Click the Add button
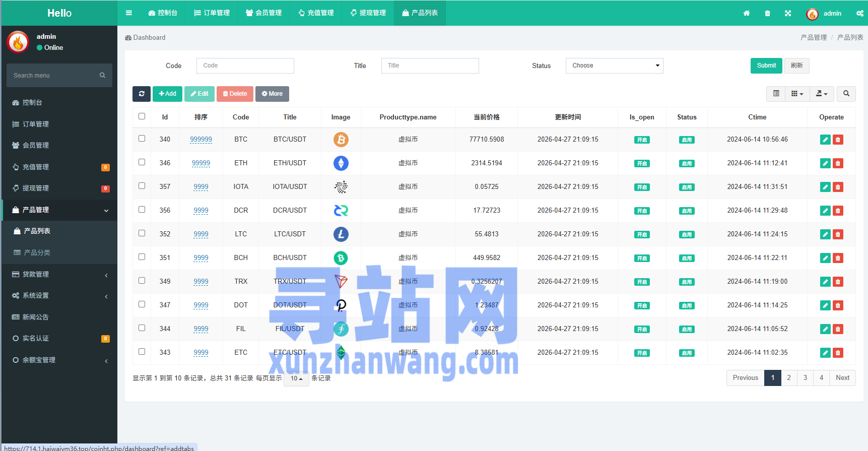Image resolution: width=868 pixels, height=451 pixels. tap(167, 94)
